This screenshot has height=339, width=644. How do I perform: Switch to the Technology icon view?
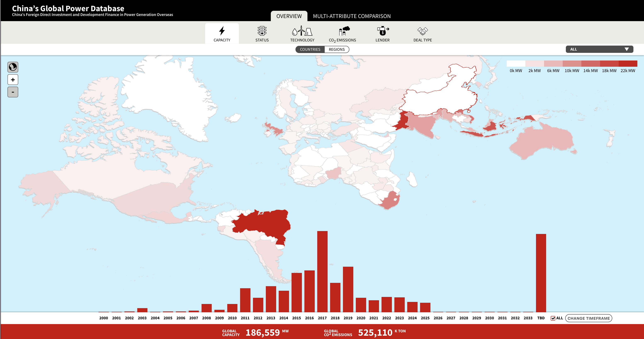pos(302,31)
